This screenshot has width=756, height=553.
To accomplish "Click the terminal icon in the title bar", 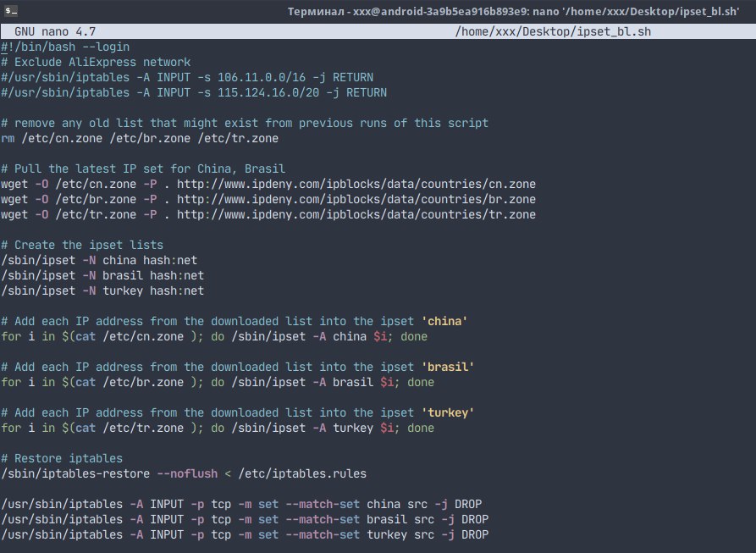I will click(x=11, y=11).
